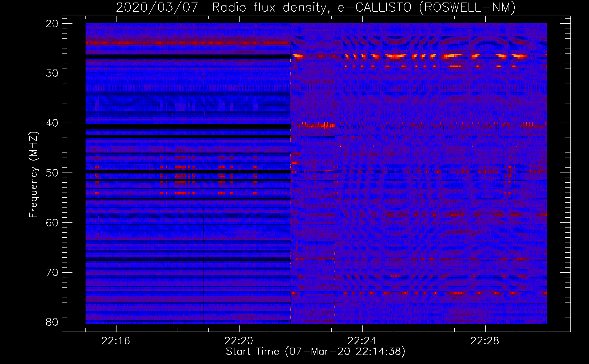Click the plot title mentioning e-CALLISTO ROSWELL-NM
Viewport: 589px width, 364px height.
tap(316, 7)
